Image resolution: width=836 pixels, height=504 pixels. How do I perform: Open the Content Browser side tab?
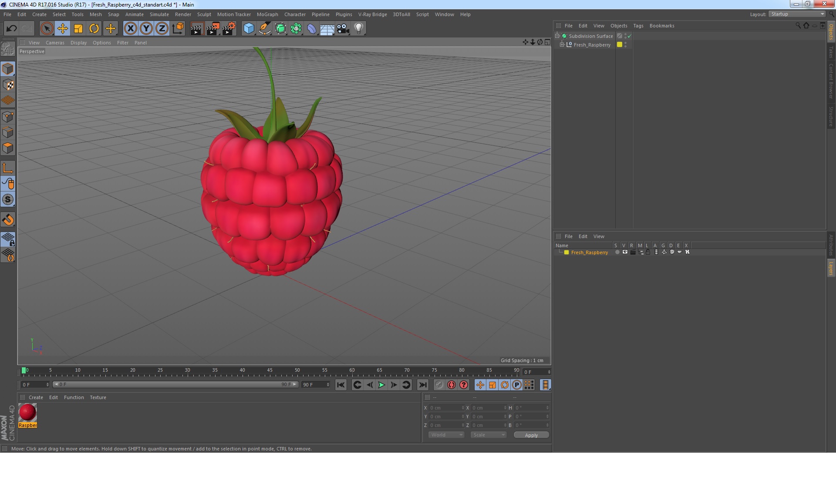(x=831, y=81)
